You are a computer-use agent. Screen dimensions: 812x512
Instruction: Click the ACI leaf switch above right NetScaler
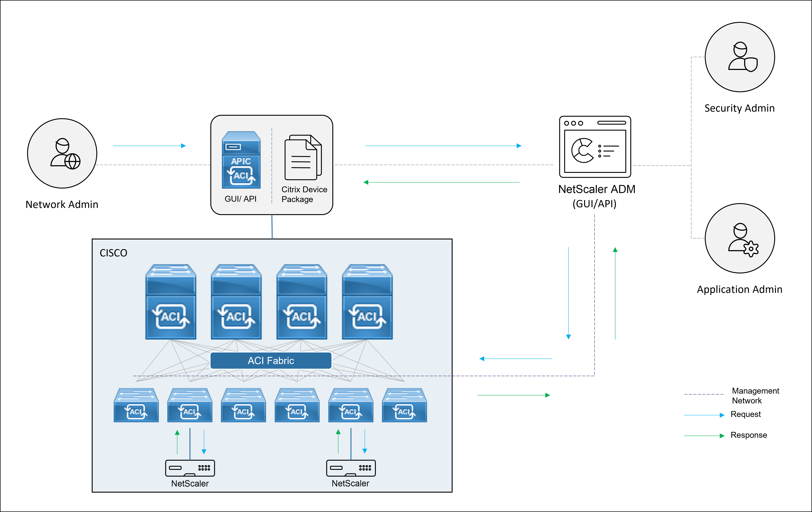tap(351, 405)
